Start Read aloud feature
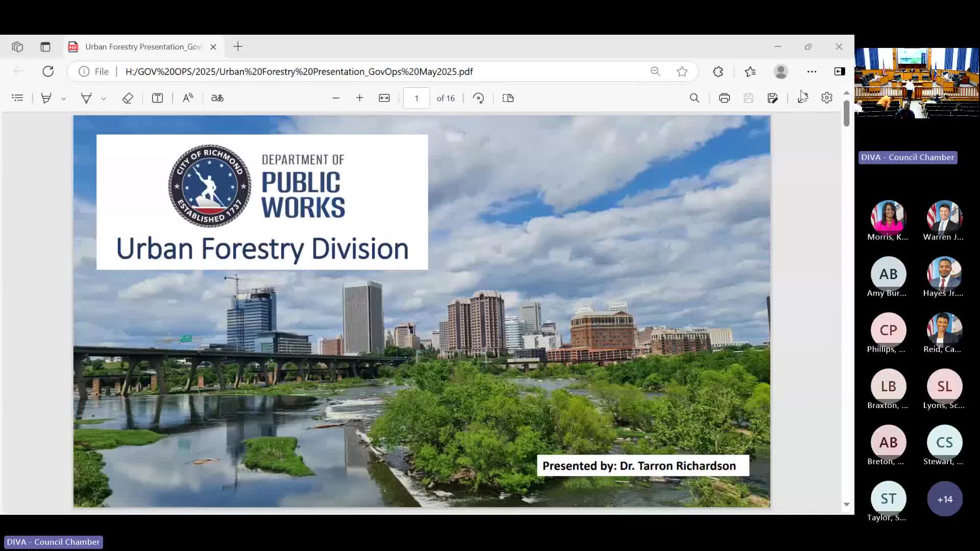Screen dimensions: 980x551 pos(188,98)
